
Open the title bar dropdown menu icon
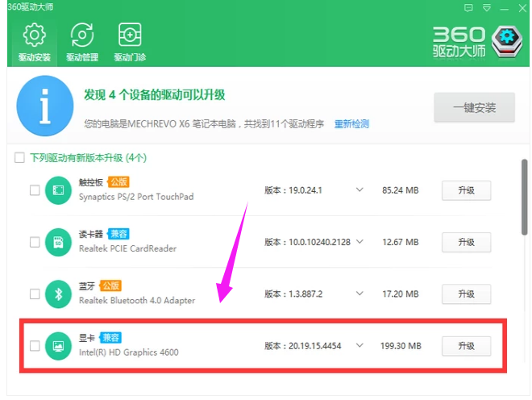[487, 8]
